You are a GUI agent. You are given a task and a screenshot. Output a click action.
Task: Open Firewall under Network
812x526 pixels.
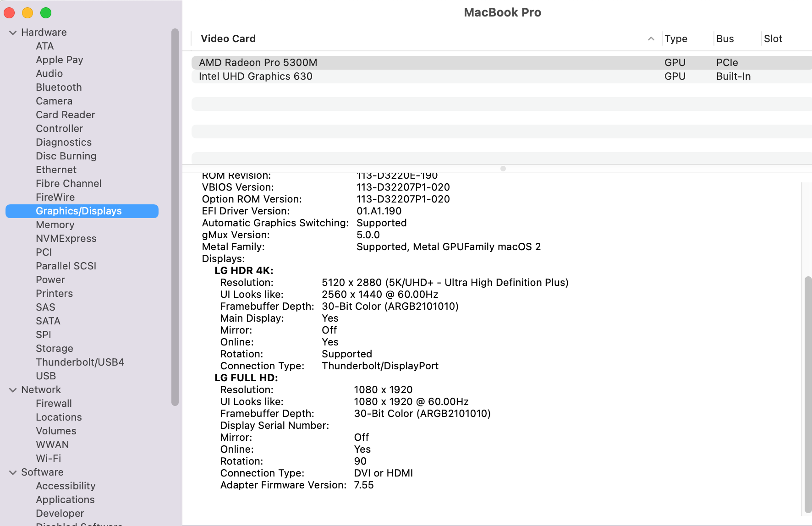click(x=54, y=404)
